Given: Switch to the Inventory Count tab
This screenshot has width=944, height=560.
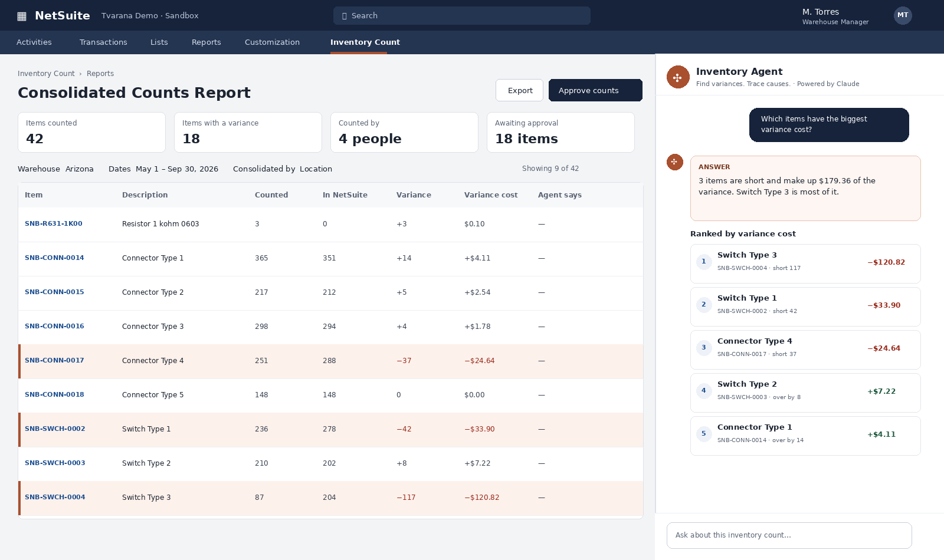Looking at the screenshot, I should tap(365, 42).
